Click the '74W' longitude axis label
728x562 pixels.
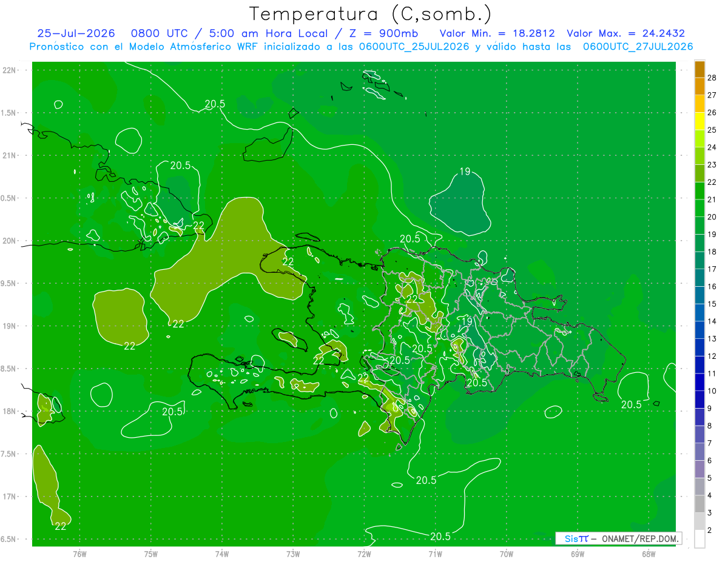(x=222, y=554)
